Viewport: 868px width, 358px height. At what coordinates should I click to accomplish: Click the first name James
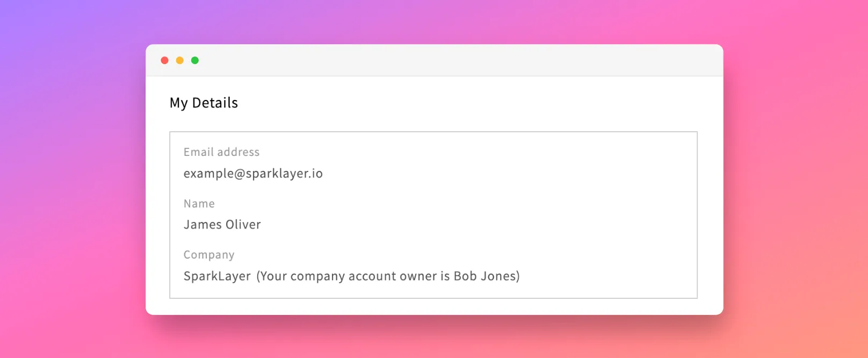point(202,225)
